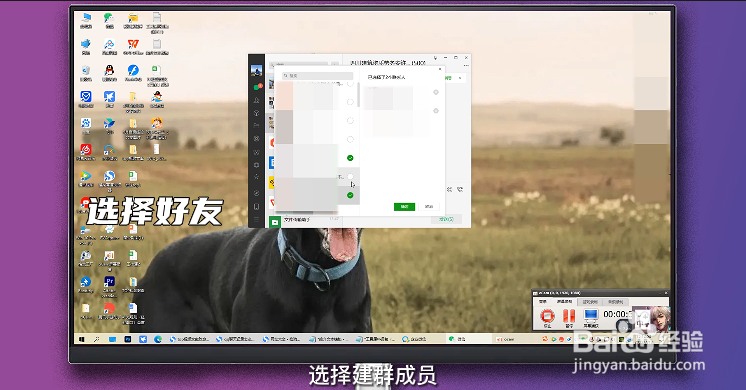Open the QQ penguin desktop shortcut
The height and width of the screenshot is (390, 746).
(x=109, y=72)
